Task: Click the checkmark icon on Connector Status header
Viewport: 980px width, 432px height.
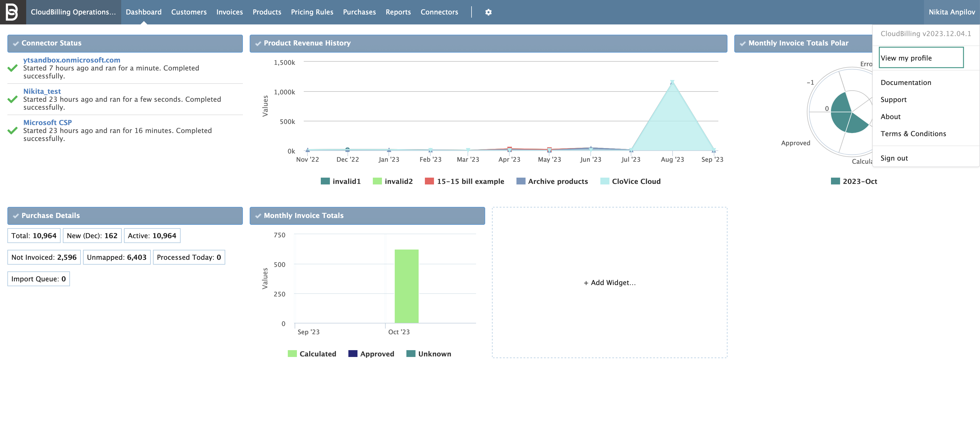Action: click(x=15, y=43)
